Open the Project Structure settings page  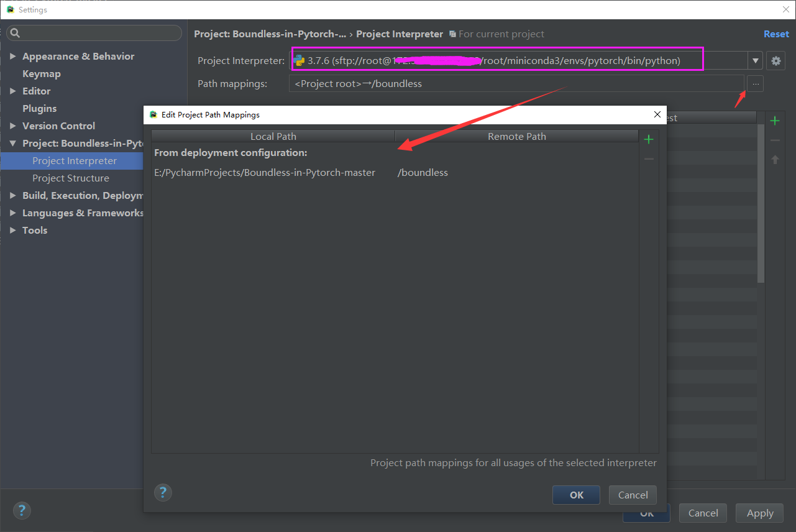pyautogui.click(x=71, y=178)
